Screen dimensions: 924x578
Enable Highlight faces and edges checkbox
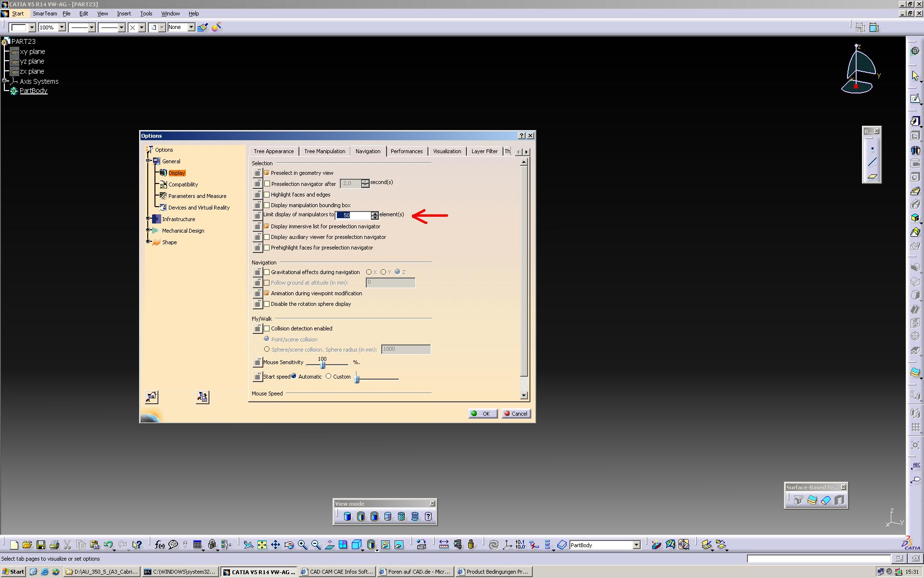tap(267, 195)
